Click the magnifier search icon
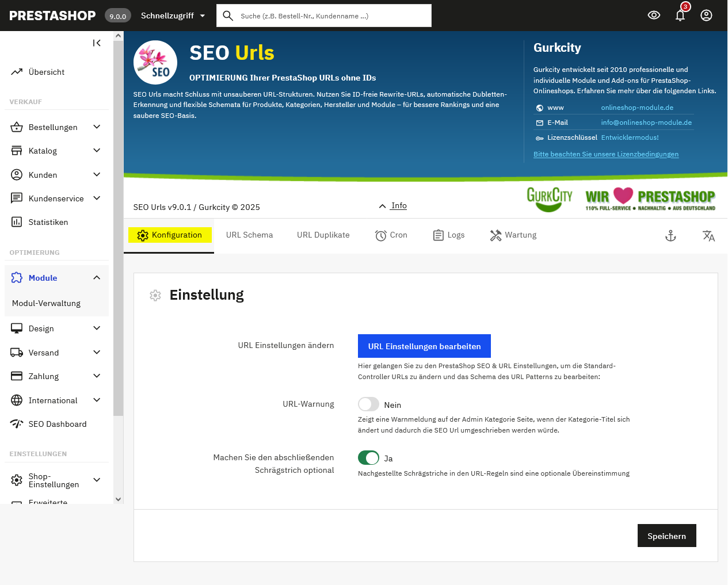Screen dimensions: 728x585 [228, 16]
